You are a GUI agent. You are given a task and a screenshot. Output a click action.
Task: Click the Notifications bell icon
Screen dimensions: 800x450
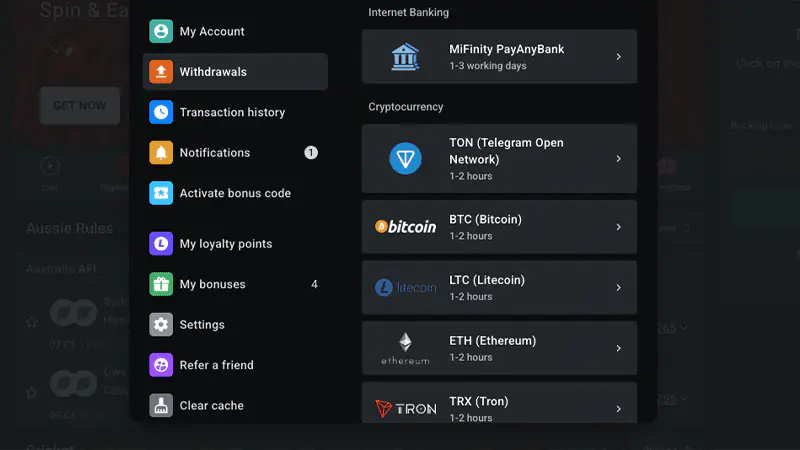[x=161, y=153]
